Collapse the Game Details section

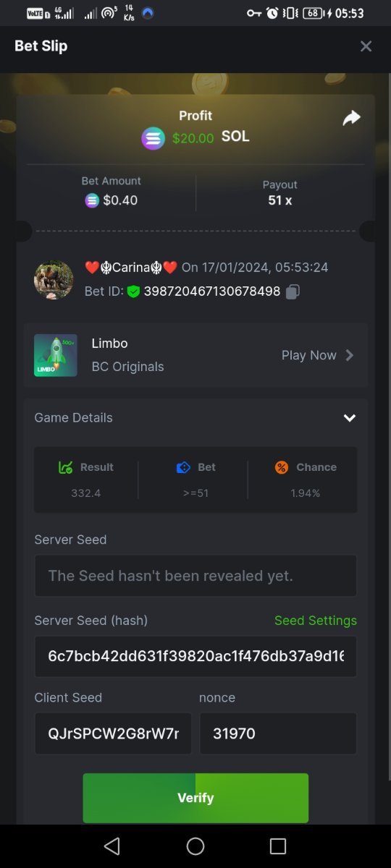point(350,418)
